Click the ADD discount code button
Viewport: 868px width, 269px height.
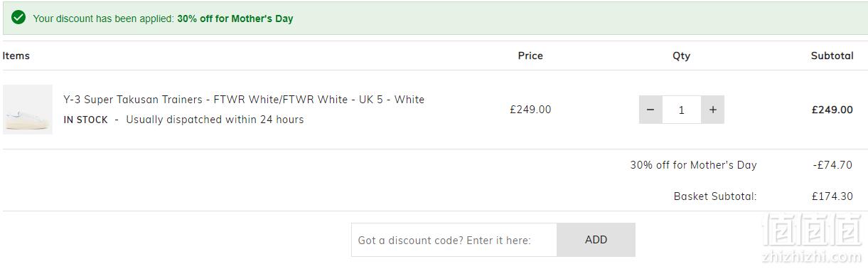[596, 240]
